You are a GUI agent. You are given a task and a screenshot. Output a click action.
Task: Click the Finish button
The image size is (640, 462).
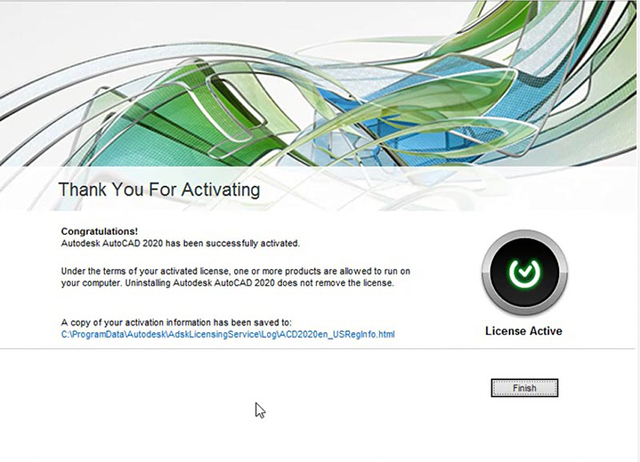click(524, 388)
